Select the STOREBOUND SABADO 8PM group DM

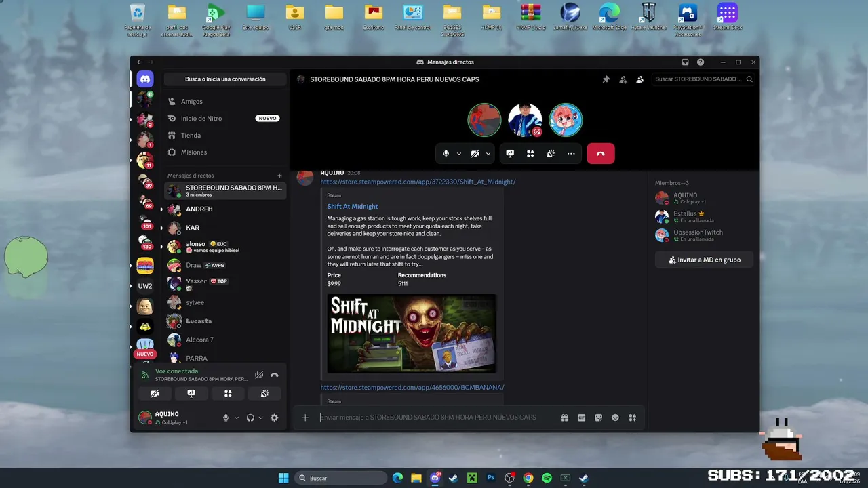click(x=225, y=190)
